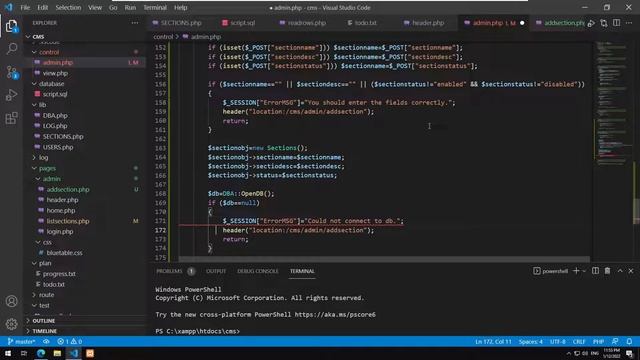Open progress.txt in the explorer
The width and height of the screenshot is (640, 360).
(59, 274)
